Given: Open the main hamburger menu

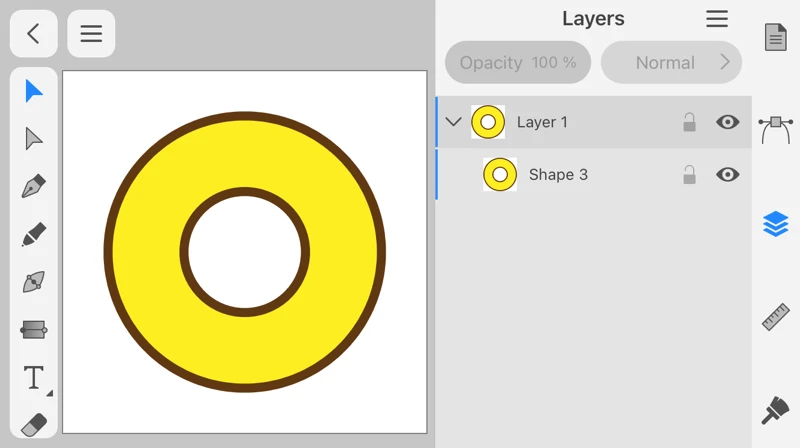Looking at the screenshot, I should click(91, 34).
